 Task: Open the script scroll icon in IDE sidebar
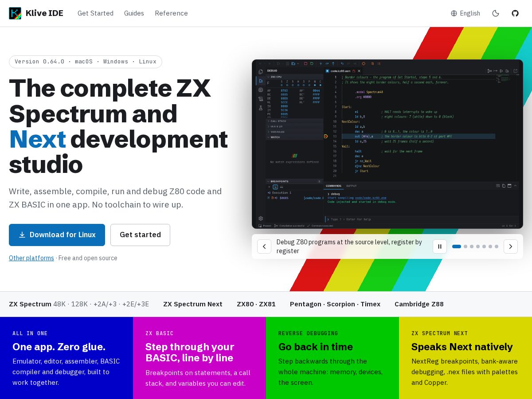261,99
